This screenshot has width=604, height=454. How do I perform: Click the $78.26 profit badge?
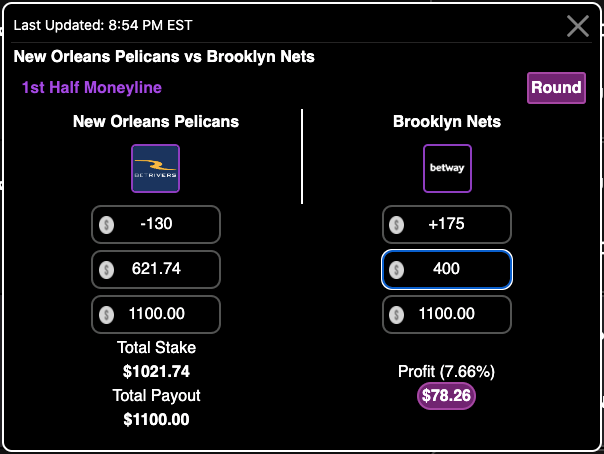[446, 395]
